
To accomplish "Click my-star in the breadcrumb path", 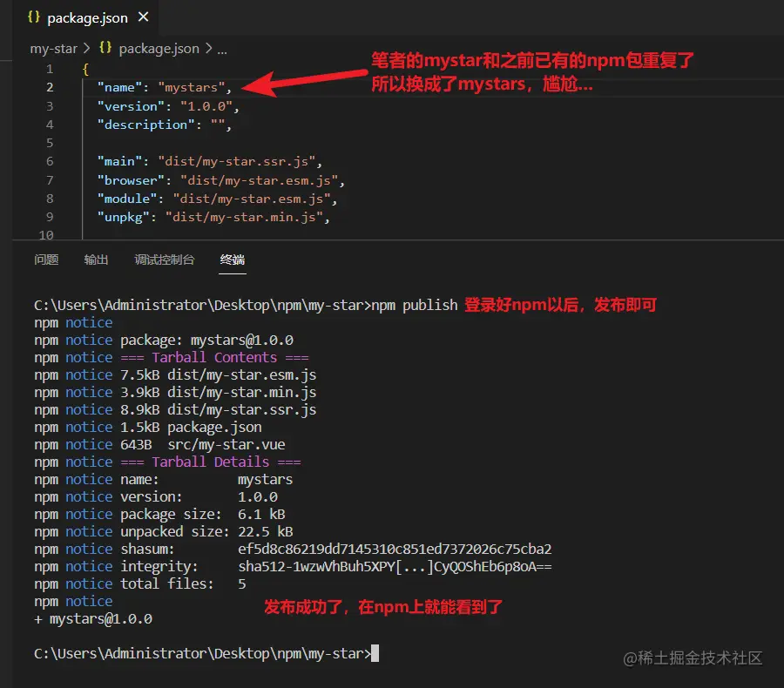I will tap(53, 49).
